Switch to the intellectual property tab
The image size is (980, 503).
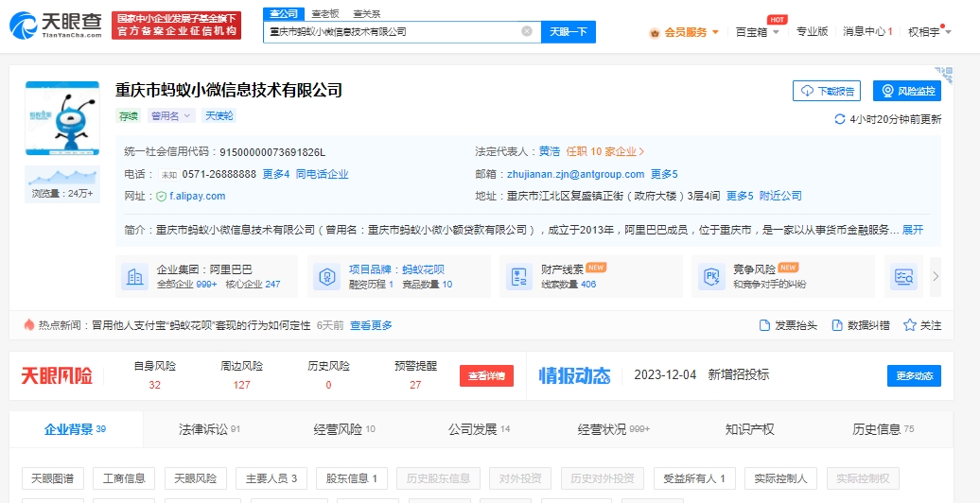(x=749, y=429)
